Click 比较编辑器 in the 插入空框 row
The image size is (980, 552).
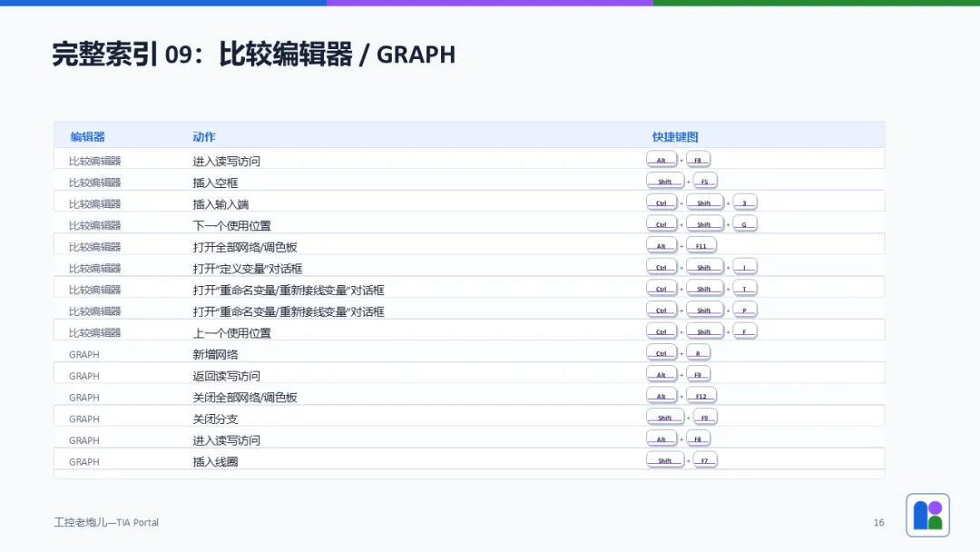[94, 182]
